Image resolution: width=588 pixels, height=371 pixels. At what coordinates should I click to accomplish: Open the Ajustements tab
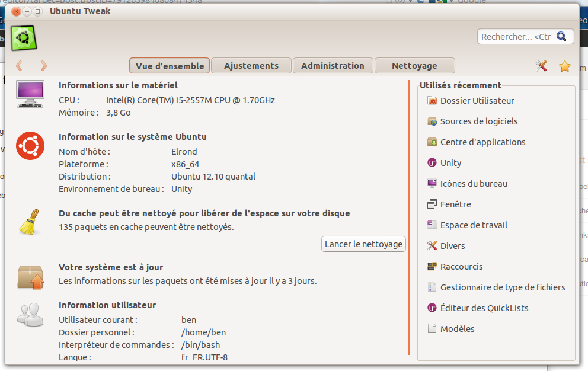click(x=251, y=66)
